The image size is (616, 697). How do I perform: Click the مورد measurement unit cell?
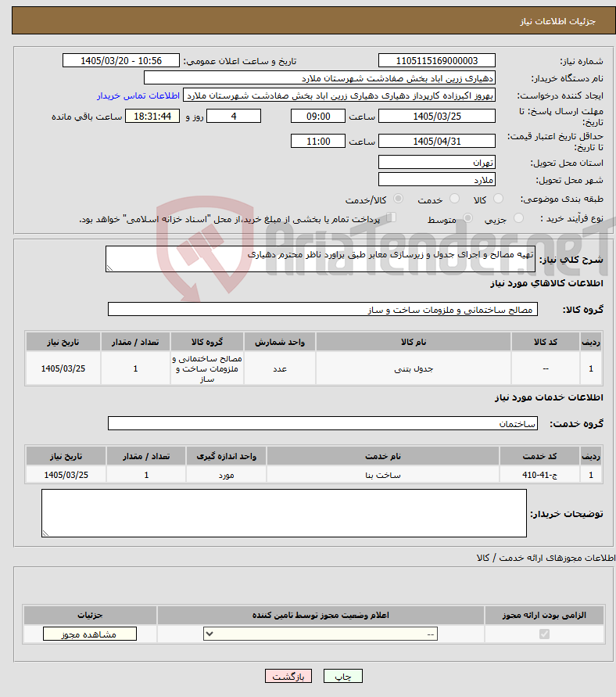tap(226, 475)
